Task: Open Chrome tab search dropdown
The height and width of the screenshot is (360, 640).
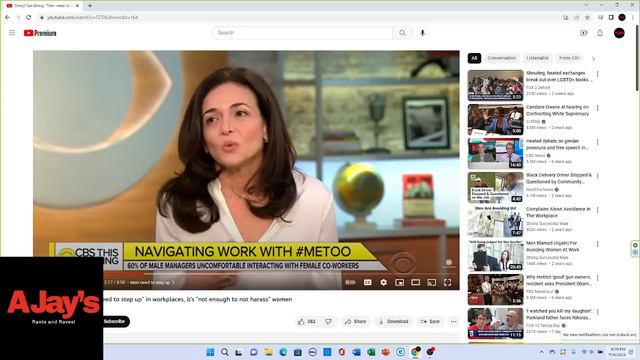Action: click(586, 5)
